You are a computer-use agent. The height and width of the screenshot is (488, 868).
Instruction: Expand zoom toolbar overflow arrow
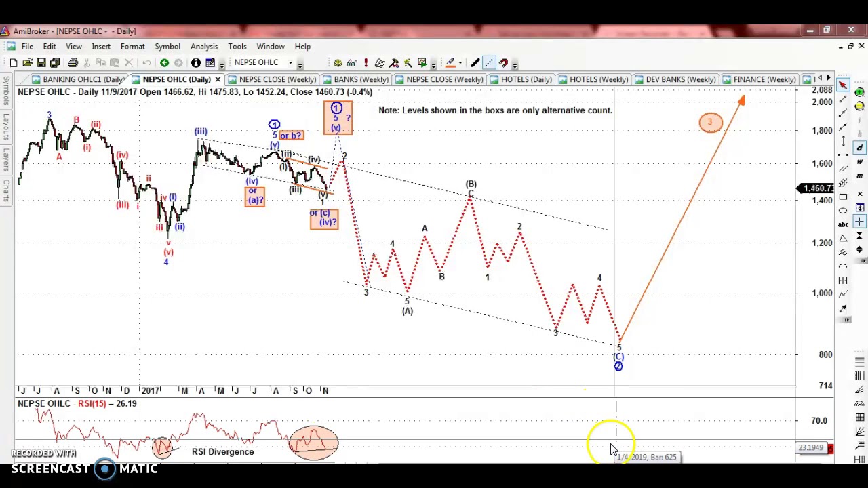(863, 261)
